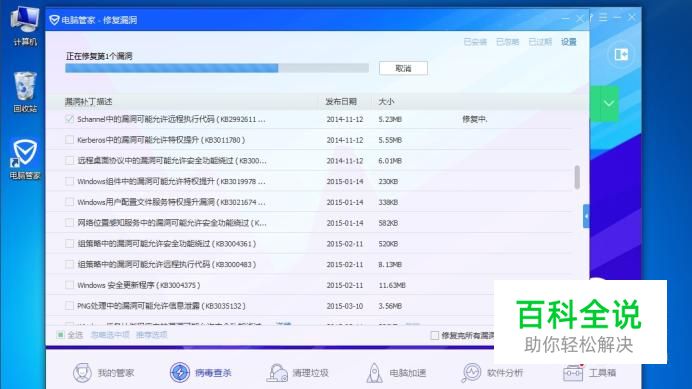Toggle the 全选 select-all checkbox
This screenshot has height=389, width=692.
pos(61,335)
